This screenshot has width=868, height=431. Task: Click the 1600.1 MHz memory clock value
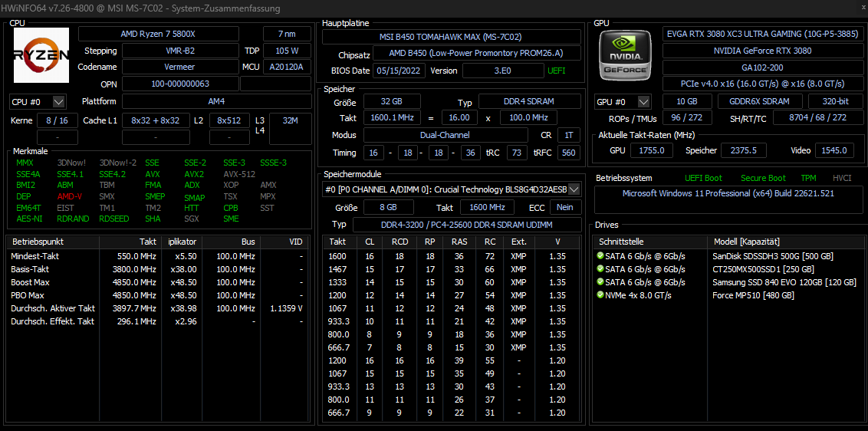click(391, 118)
